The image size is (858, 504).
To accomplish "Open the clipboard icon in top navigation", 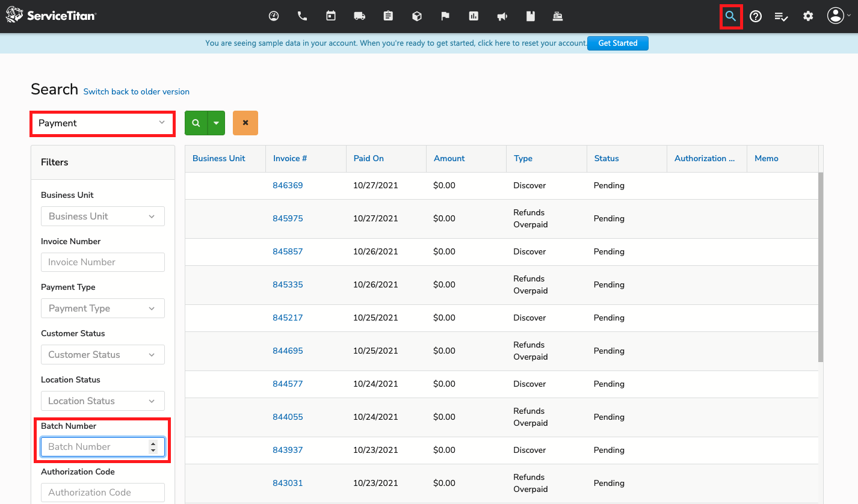I will pyautogui.click(x=388, y=16).
